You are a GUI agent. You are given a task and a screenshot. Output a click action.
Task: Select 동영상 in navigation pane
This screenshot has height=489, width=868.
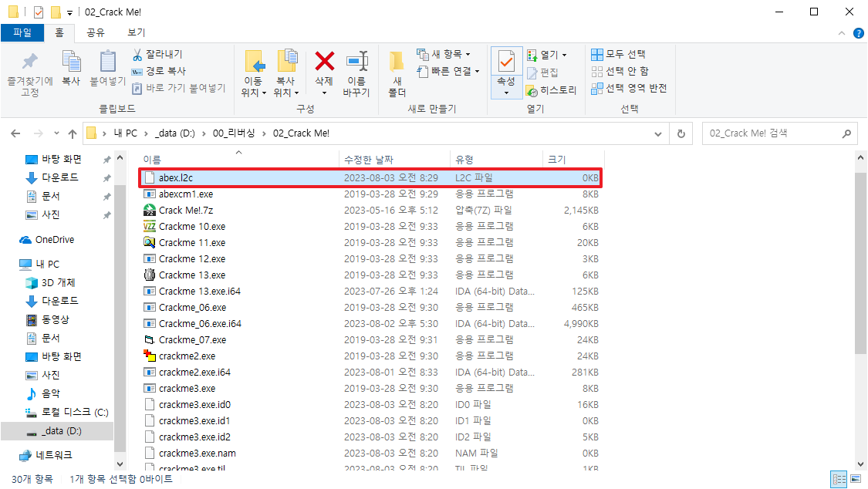pyautogui.click(x=56, y=320)
